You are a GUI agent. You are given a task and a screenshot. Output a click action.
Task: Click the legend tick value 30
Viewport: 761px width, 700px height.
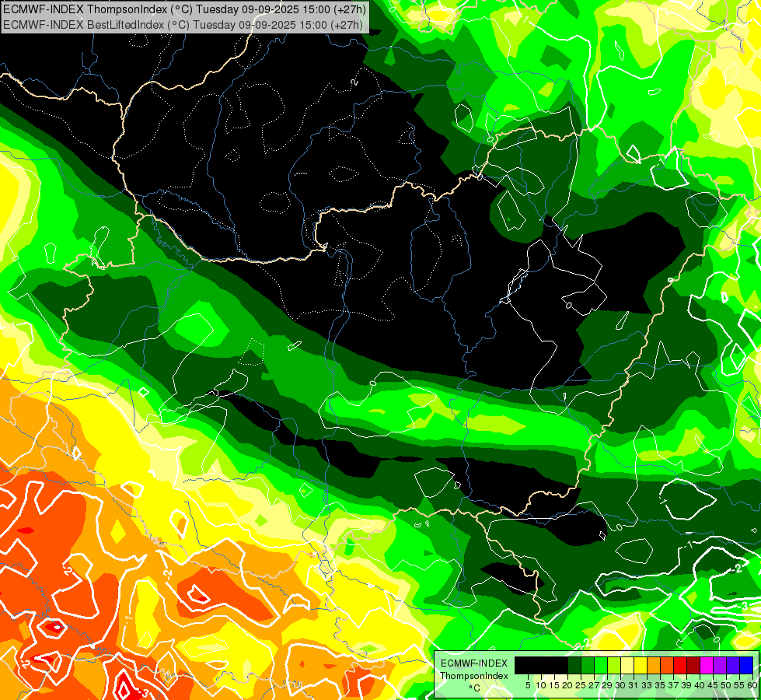[620, 685]
